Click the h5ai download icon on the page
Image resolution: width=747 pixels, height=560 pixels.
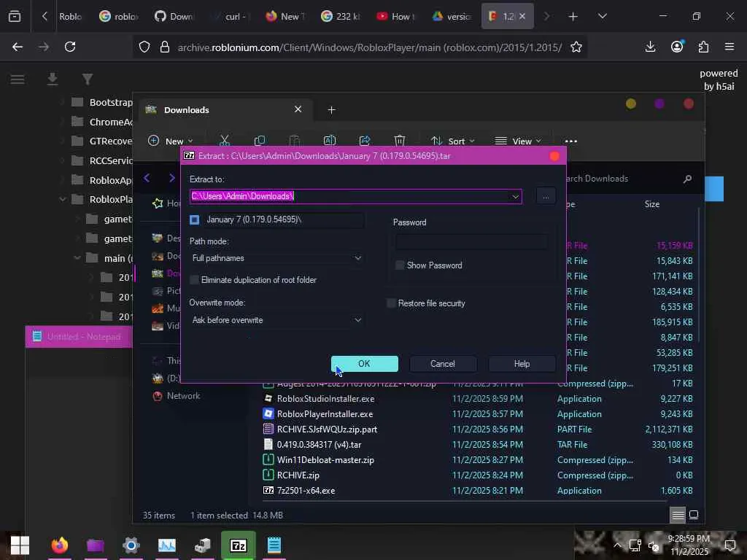(x=53, y=79)
